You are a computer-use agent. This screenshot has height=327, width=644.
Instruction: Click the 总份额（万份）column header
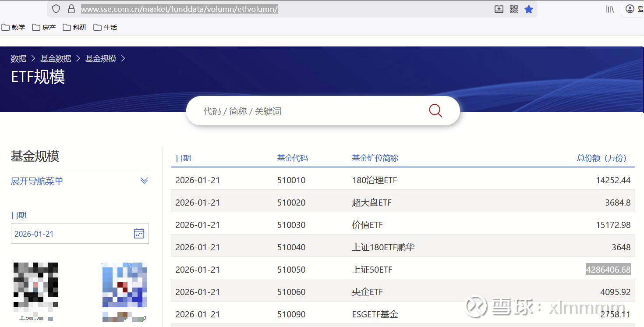602,158
